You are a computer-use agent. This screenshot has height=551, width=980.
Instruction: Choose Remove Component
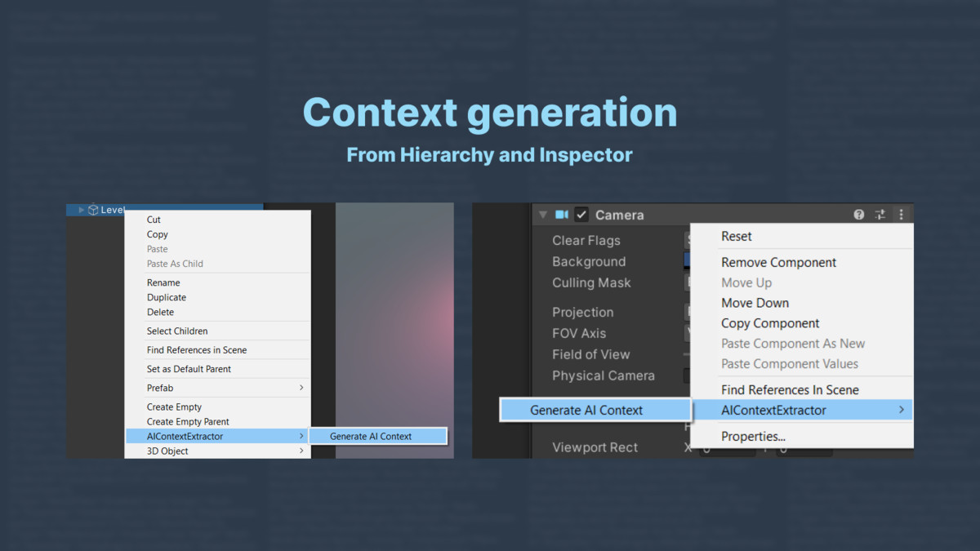click(x=802, y=262)
